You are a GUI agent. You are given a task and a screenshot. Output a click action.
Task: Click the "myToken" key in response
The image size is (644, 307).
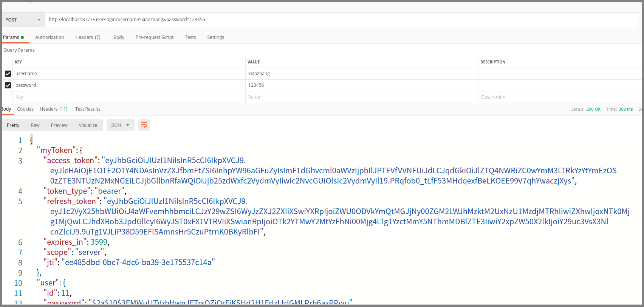coord(56,150)
